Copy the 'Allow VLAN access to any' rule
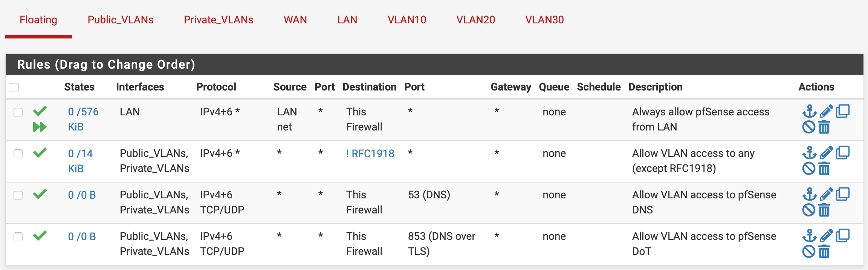Image resolution: width=868 pixels, height=270 pixels. [843, 153]
